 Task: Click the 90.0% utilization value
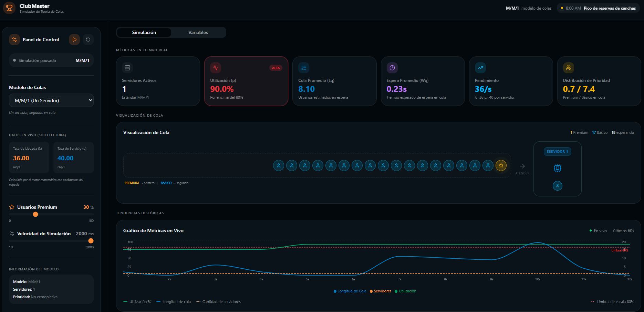pos(222,89)
